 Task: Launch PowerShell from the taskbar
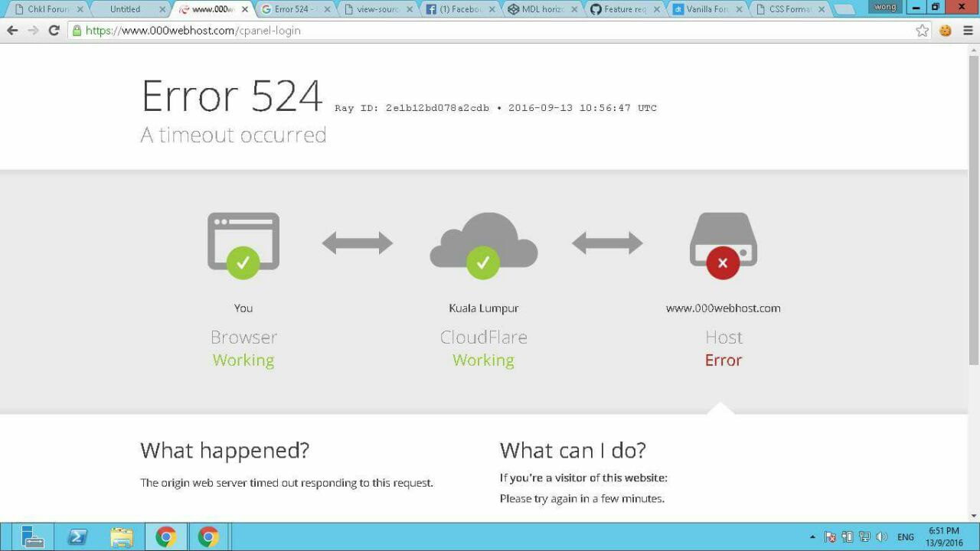77,536
